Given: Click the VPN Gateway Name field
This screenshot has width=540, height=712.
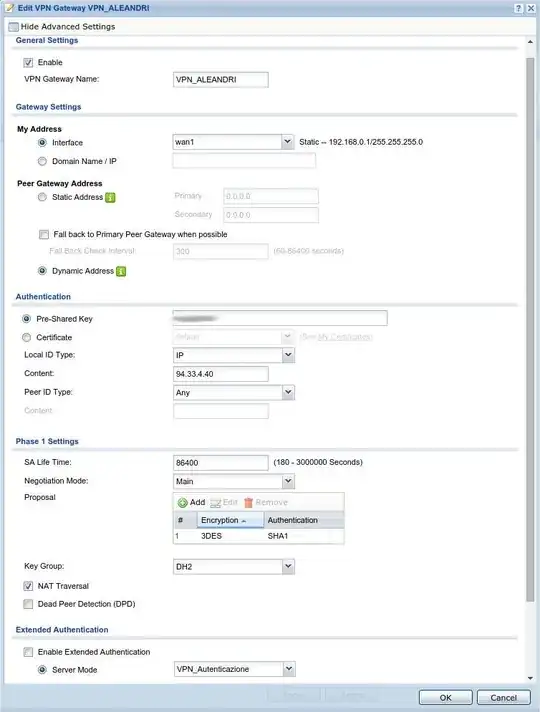Looking at the screenshot, I should click(x=221, y=79).
